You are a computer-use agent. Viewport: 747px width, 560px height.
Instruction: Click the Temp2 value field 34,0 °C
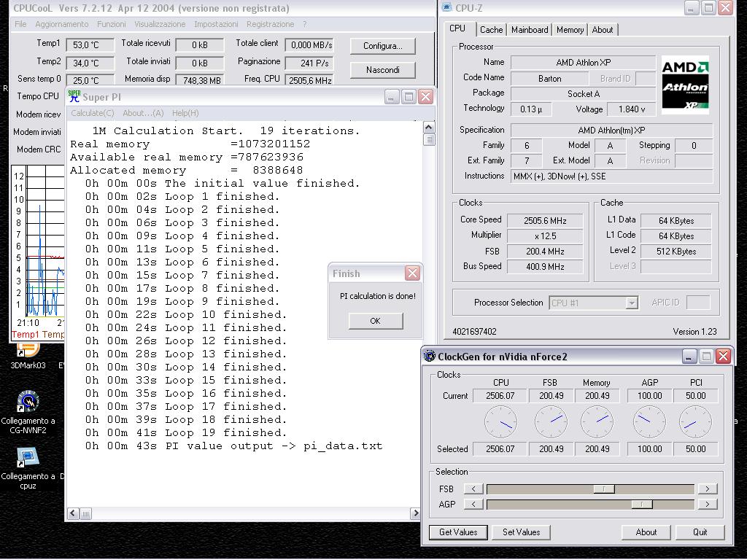coord(90,63)
